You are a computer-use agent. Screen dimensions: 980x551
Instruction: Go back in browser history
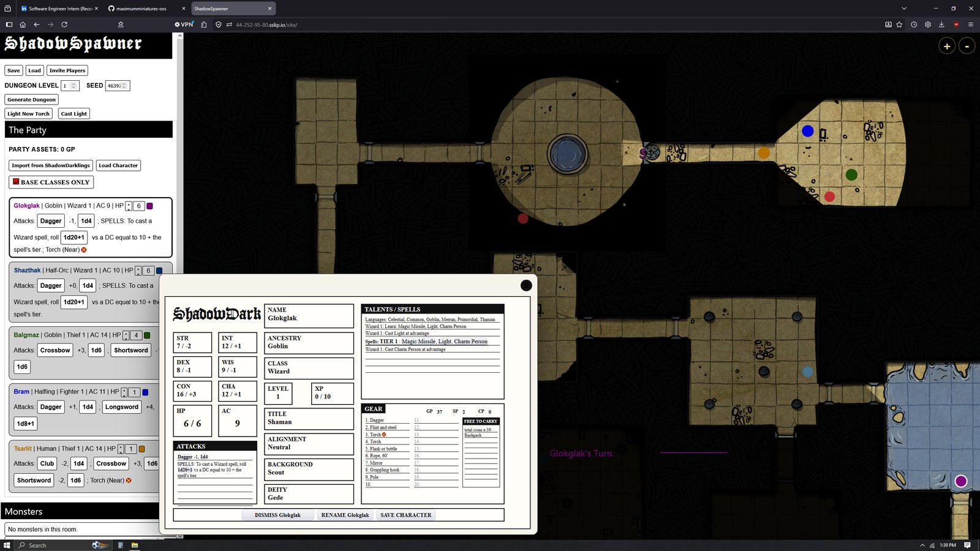[37, 24]
